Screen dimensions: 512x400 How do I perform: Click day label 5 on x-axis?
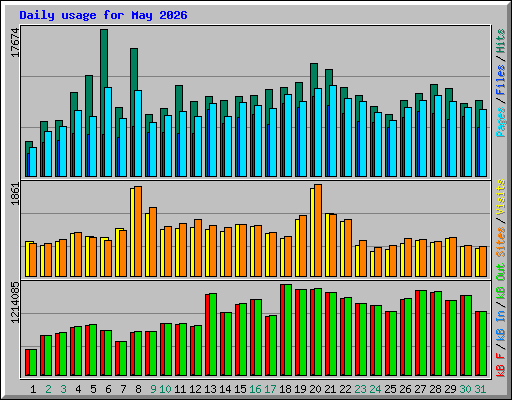click(93, 389)
